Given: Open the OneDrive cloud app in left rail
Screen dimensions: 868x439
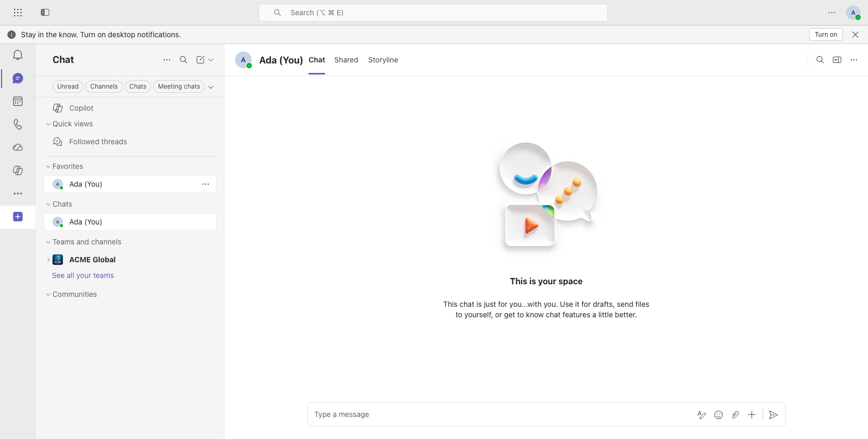Looking at the screenshot, I should [18, 147].
